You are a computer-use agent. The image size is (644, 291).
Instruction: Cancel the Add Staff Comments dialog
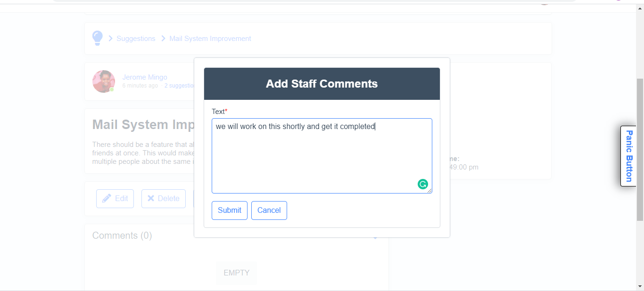click(x=269, y=210)
